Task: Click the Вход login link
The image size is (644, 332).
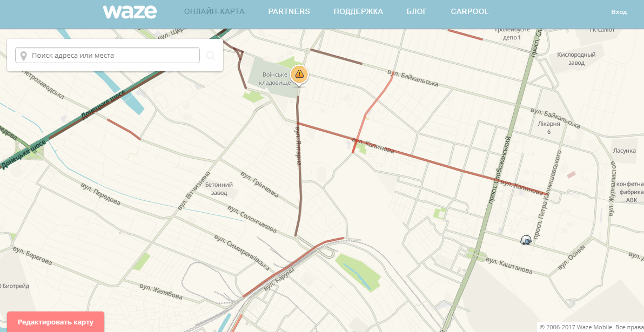Action: [619, 12]
